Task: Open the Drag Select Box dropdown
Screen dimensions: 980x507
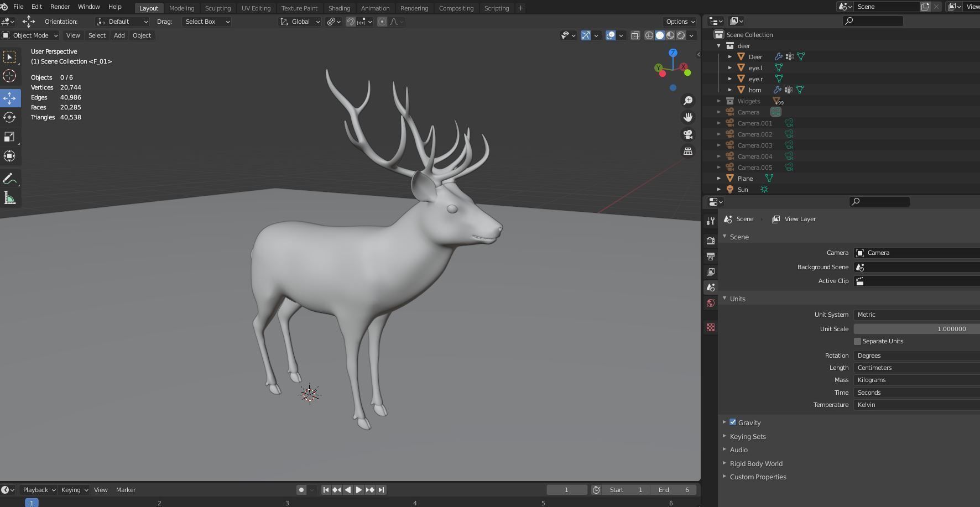Action: point(206,22)
